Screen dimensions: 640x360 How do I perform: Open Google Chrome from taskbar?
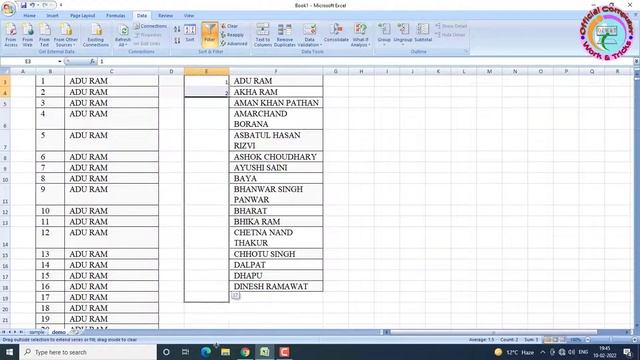245,352
